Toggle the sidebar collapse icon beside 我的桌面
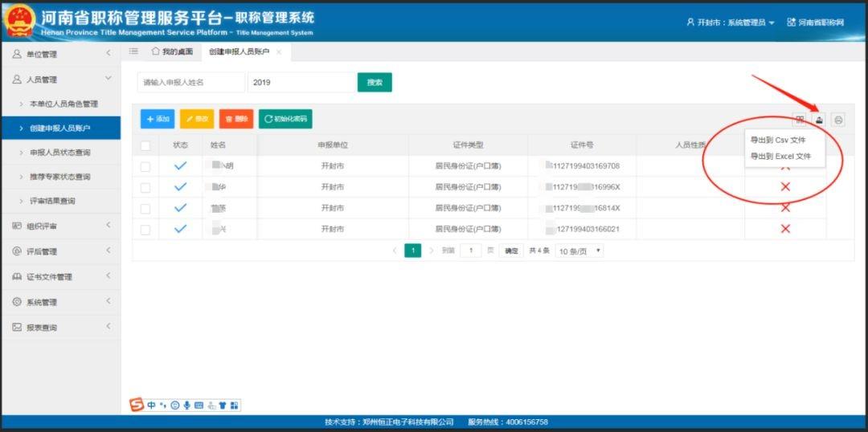 point(133,51)
